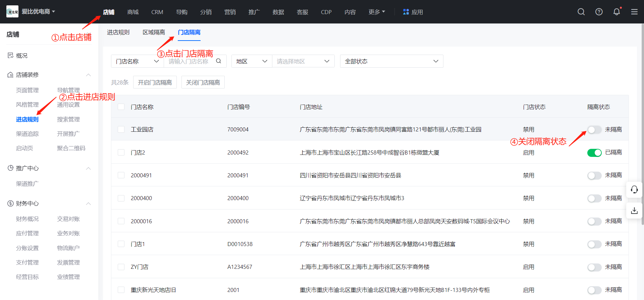Viewport: 644px width, 300px height.
Task: Collapse the 店铺装修 section chevron
Action: [89, 75]
